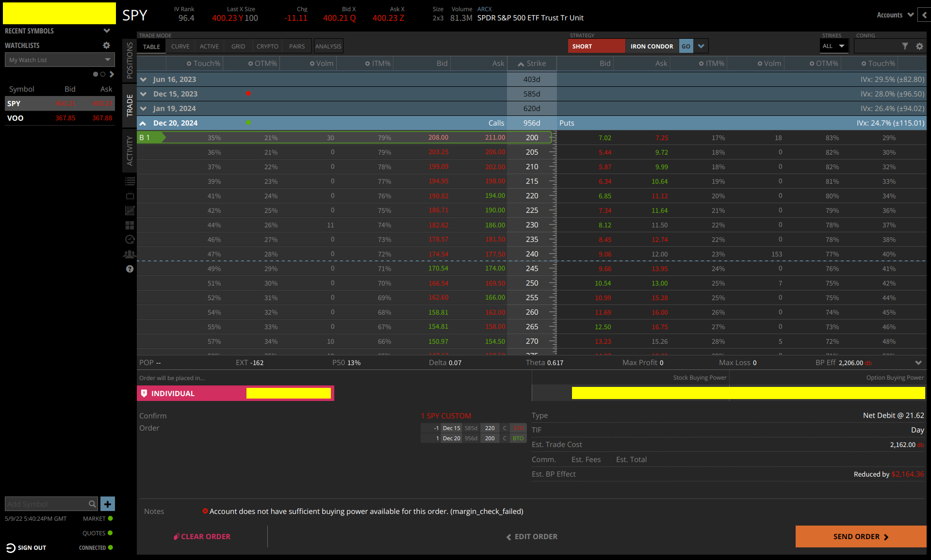The width and height of the screenshot is (931, 560).
Task: Open help question mark icon
Action: 130,269
